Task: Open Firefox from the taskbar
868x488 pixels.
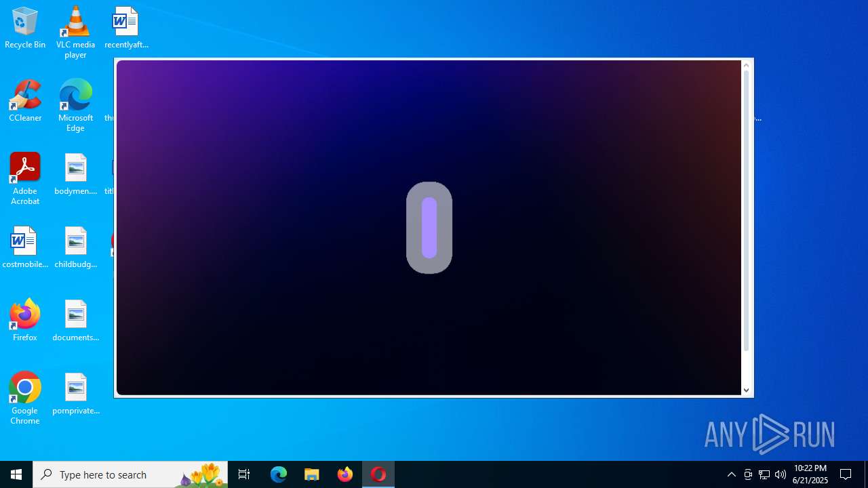Action: 345,474
